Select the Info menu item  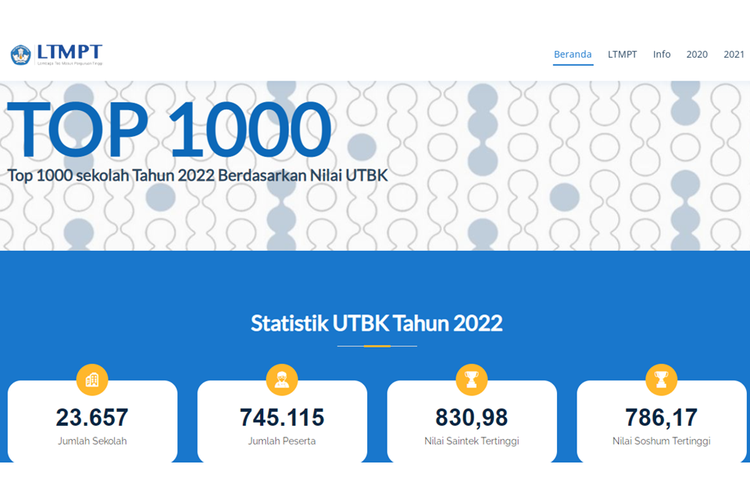tap(662, 54)
